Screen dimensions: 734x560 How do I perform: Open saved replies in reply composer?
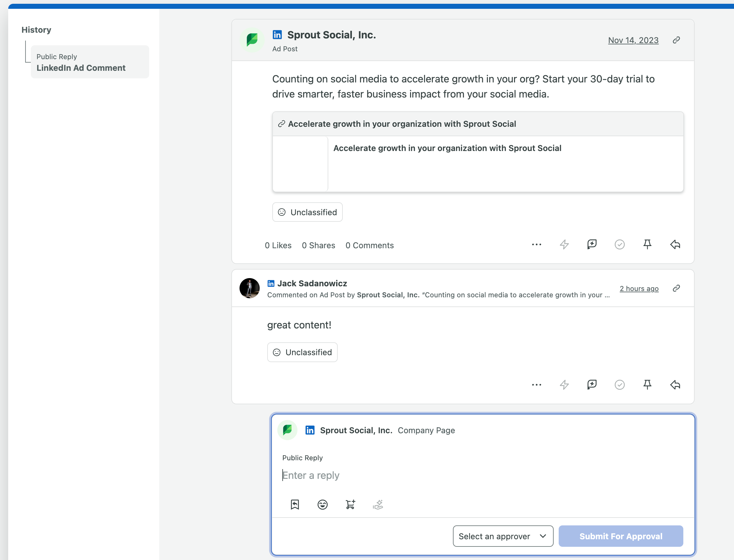[x=295, y=505]
